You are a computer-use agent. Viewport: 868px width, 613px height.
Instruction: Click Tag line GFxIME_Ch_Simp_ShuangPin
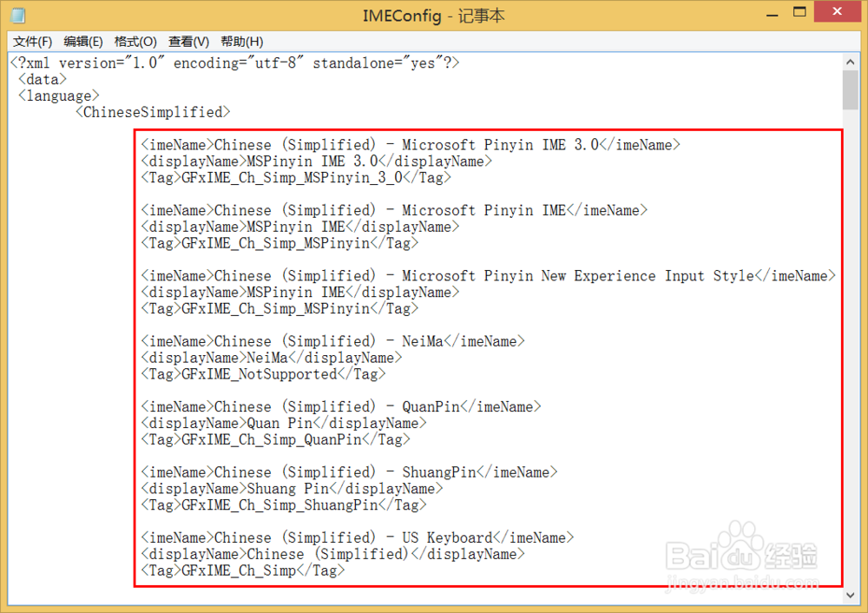tap(284, 505)
